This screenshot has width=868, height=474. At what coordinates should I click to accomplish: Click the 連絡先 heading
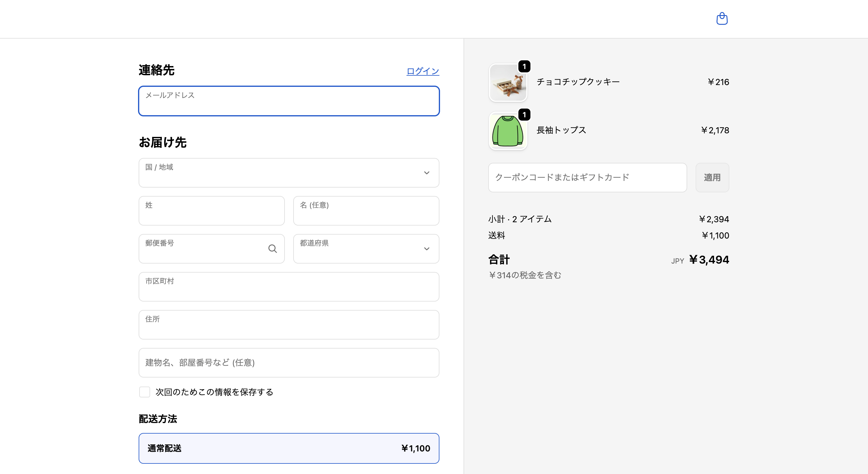click(157, 70)
